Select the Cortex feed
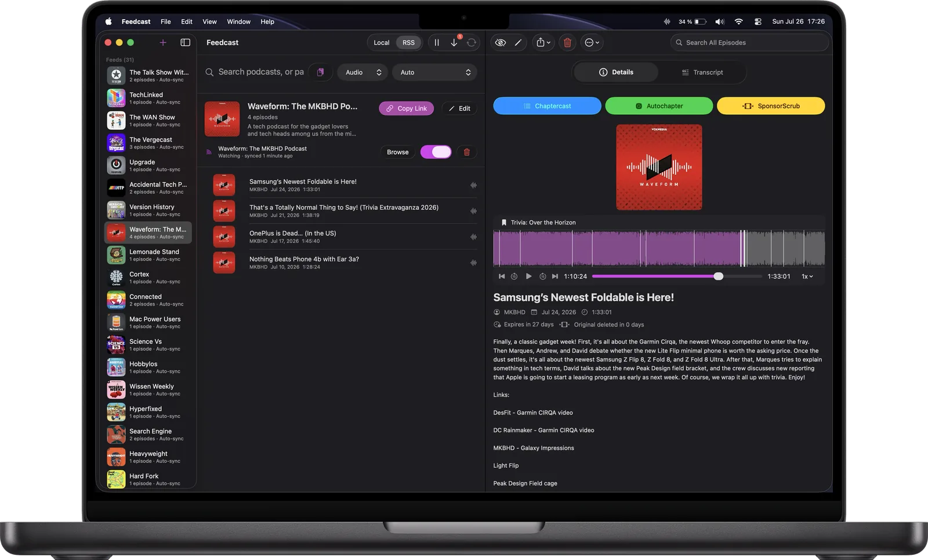Viewport: 928px width, 560px height. (x=148, y=277)
